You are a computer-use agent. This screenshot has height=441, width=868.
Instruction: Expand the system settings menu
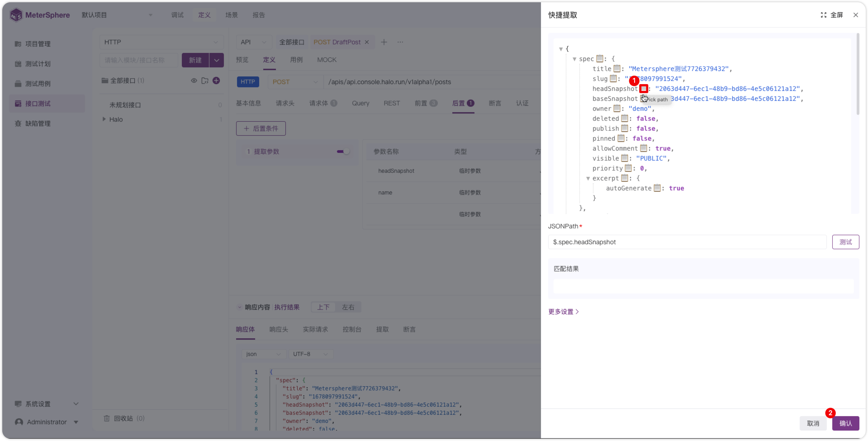coord(47,404)
